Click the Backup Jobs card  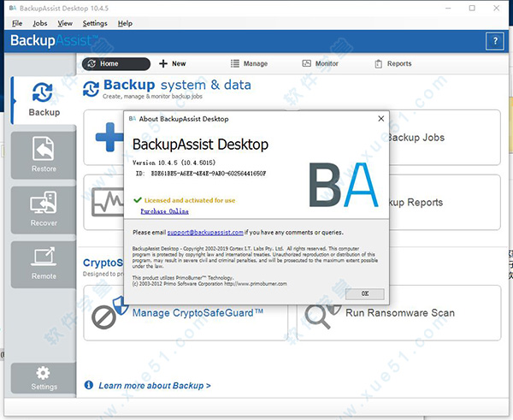point(445,138)
